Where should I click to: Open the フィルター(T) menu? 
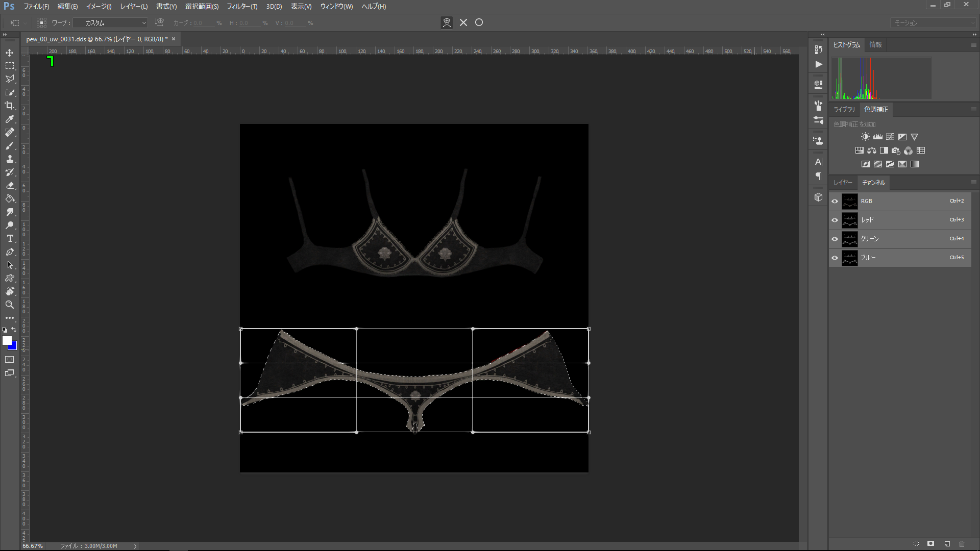pos(242,7)
